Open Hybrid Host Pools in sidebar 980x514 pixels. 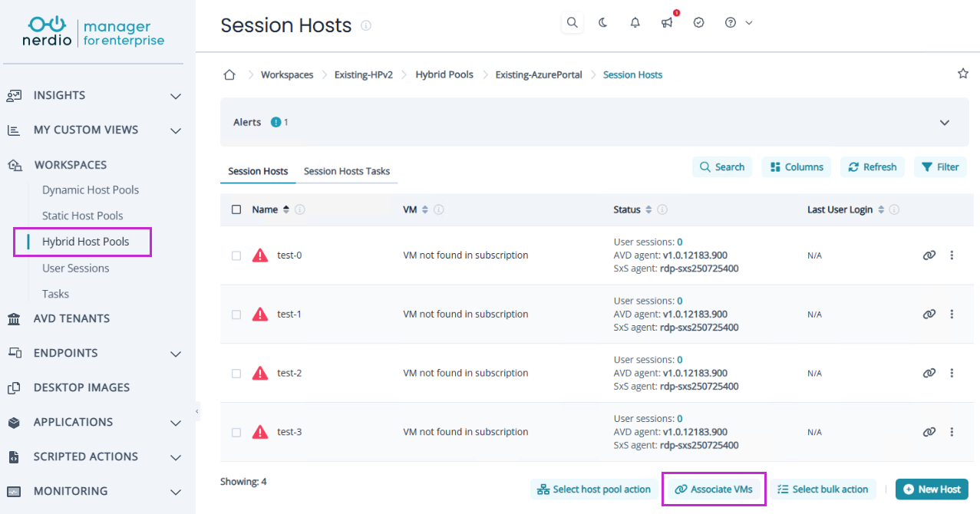(86, 242)
